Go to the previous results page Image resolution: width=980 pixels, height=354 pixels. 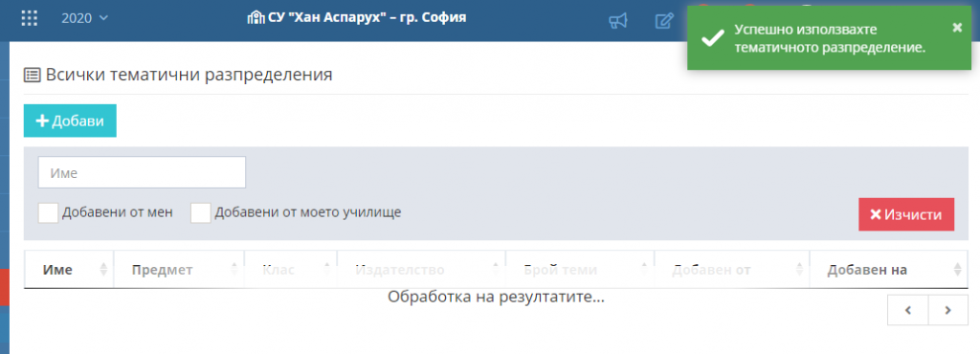pyautogui.click(x=908, y=310)
